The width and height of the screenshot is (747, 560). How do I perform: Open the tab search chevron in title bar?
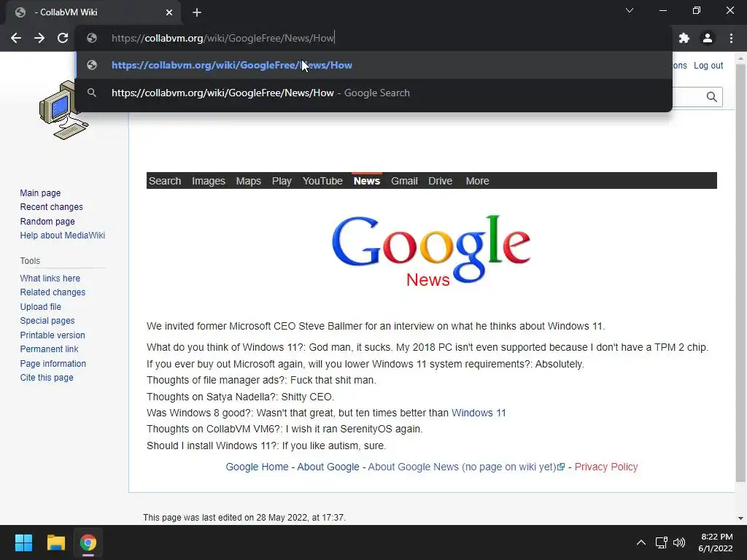pyautogui.click(x=630, y=10)
